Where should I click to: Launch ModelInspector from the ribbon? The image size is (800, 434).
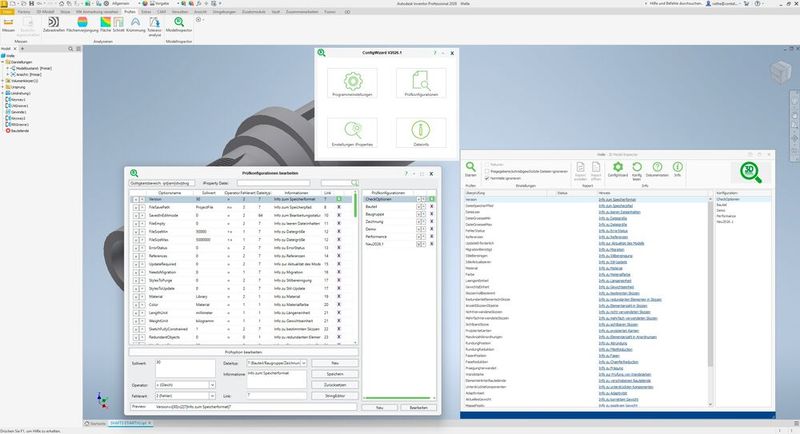(179, 25)
